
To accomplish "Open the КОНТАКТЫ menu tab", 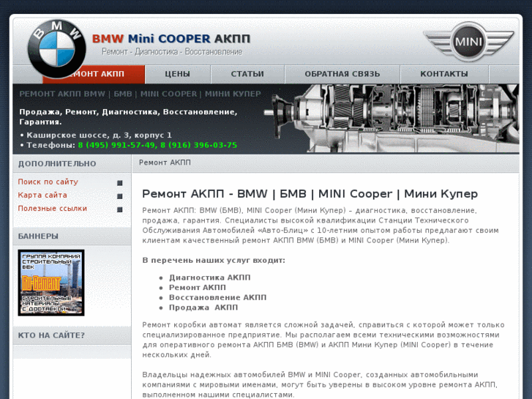I will pyautogui.click(x=444, y=74).
